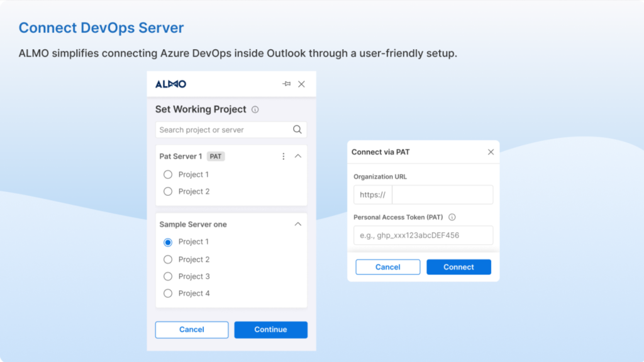Close the Connect via PAT dialog

491,152
